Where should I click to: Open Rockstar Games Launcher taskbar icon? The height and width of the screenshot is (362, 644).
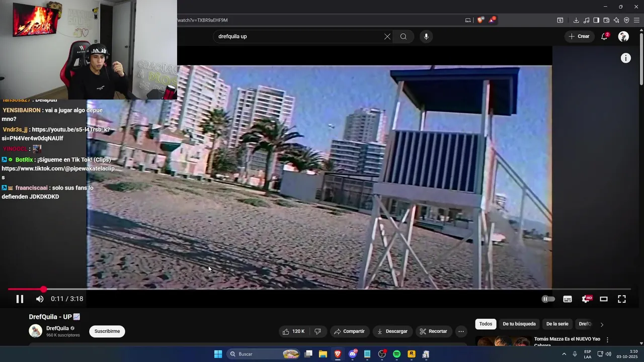pyautogui.click(x=411, y=354)
